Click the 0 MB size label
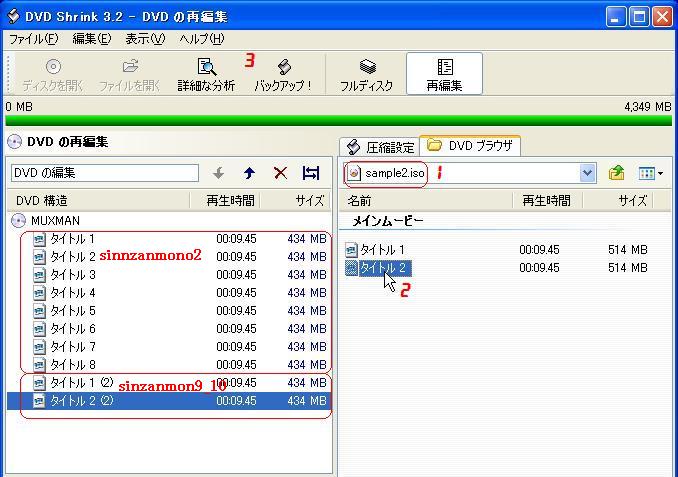The image size is (678, 477). (19, 107)
